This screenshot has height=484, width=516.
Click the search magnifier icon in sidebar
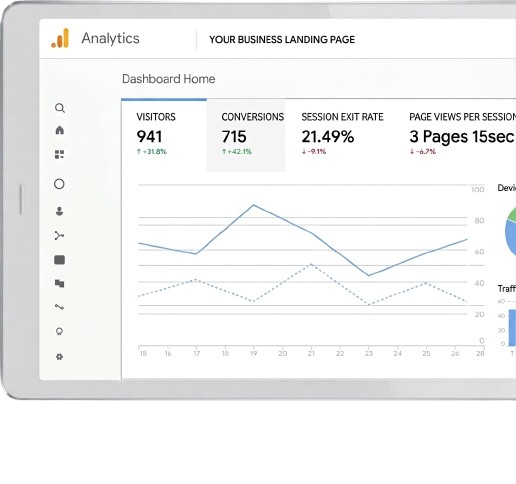(60, 108)
